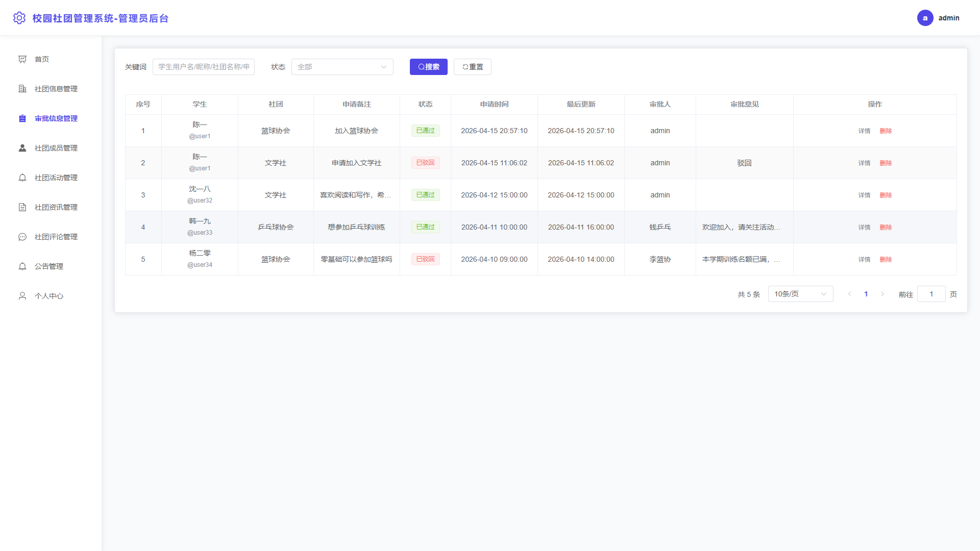Open the 首页 home sidebar icon
The height and width of the screenshot is (551, 980).
click(22, 59)
